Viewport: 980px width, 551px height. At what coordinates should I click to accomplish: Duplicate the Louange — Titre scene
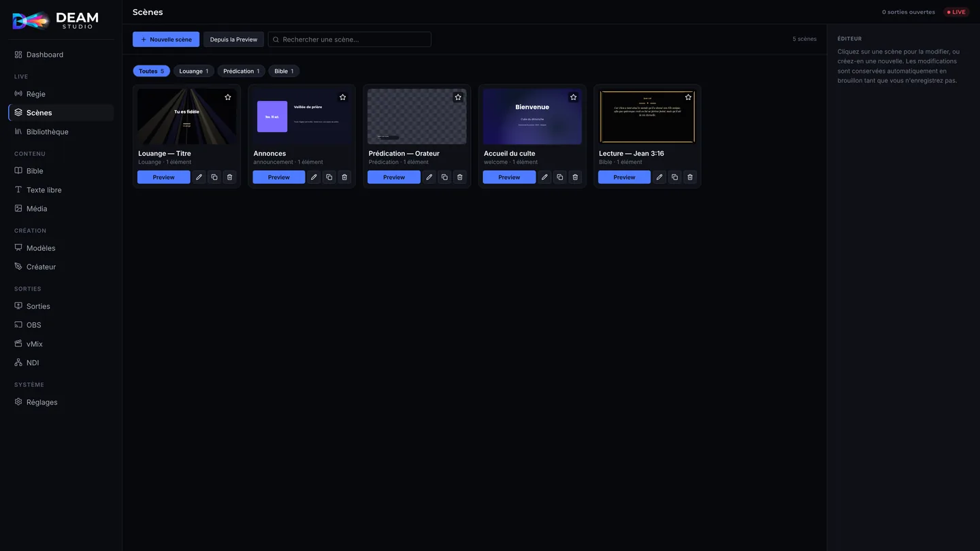point(214,177)
